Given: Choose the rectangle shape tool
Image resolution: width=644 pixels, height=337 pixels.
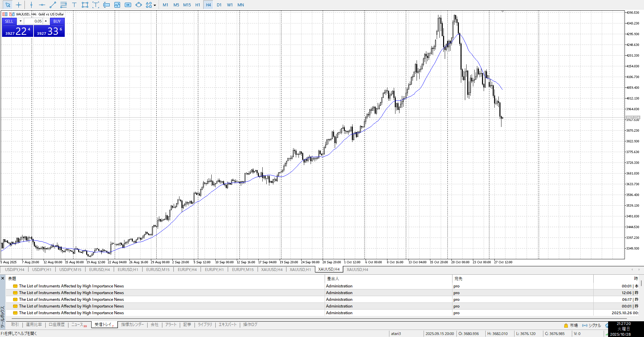Looking at the screenshot, I should click(x=85, y=5).
